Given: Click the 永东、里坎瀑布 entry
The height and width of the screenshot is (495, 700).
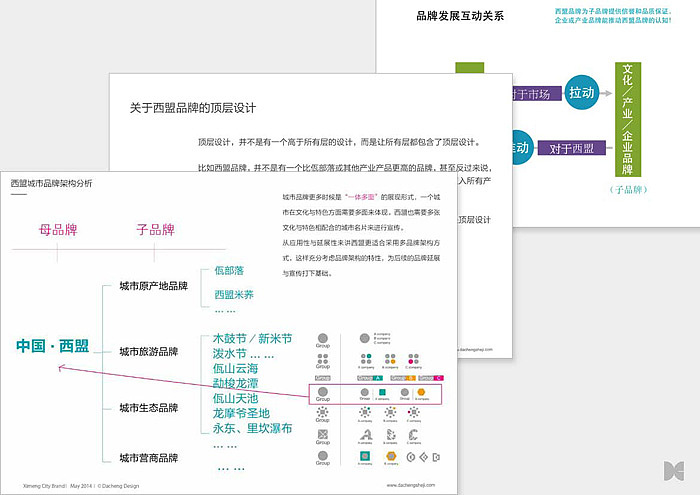Looking at the screenshot, I should coord(252,428).
